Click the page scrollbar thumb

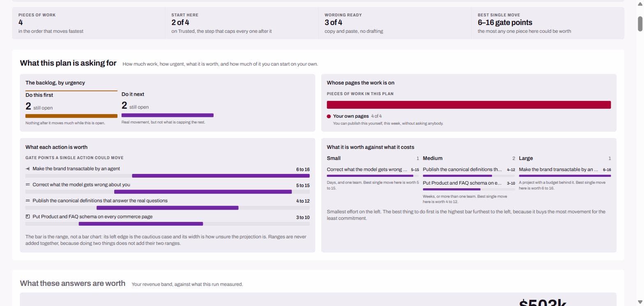tap(639, 23)
